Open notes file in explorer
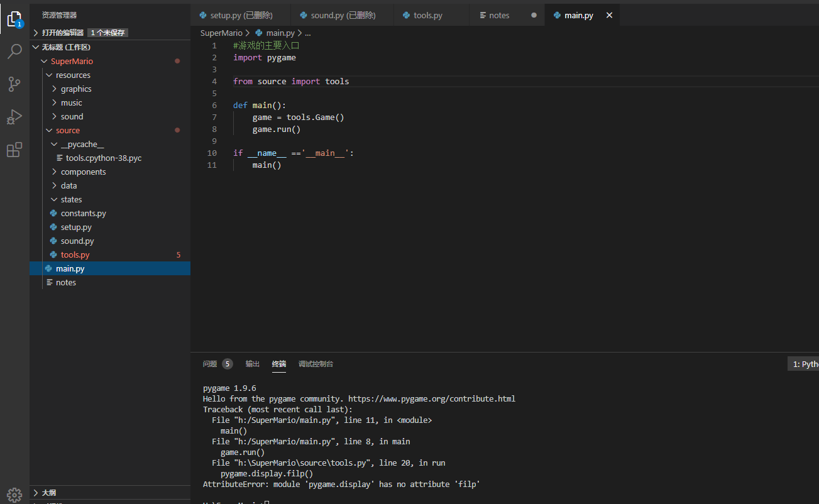The width and height of the screenshot is (819, 504). (110, 282)
